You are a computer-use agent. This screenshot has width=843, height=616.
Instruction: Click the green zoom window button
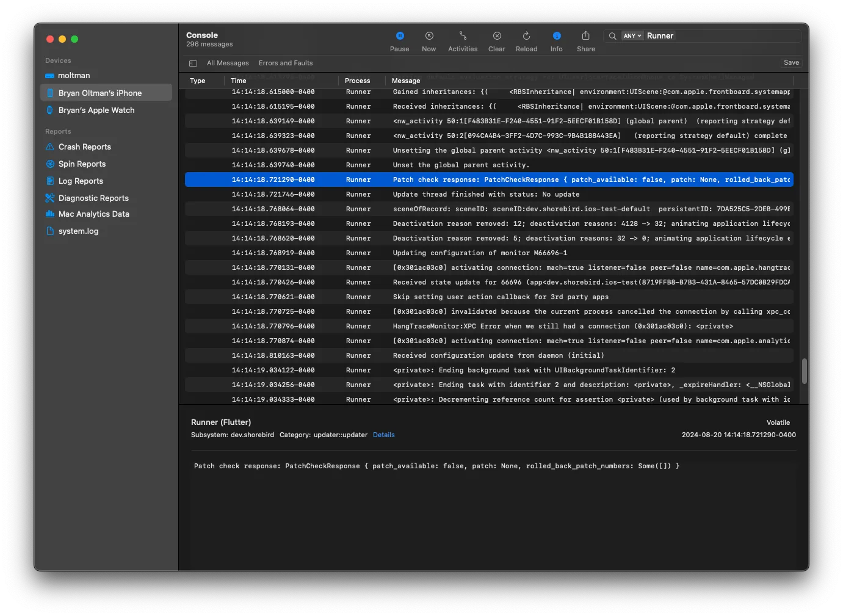74,39
